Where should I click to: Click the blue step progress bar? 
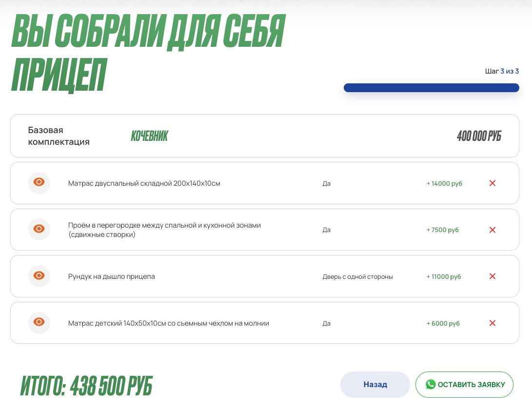[431, 88]
